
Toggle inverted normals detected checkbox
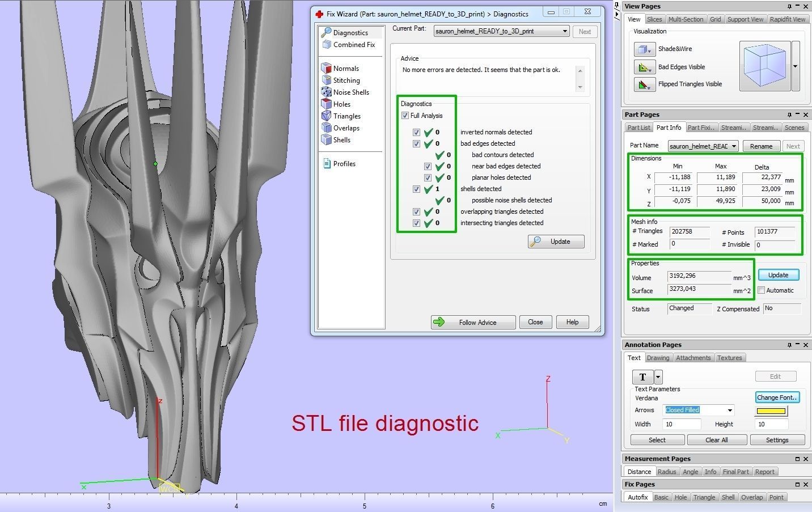pyautogui.click(x=416, y=132)
